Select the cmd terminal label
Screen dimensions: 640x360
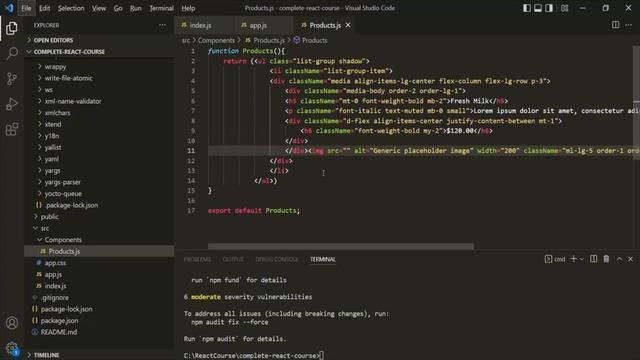pos(555,259)
